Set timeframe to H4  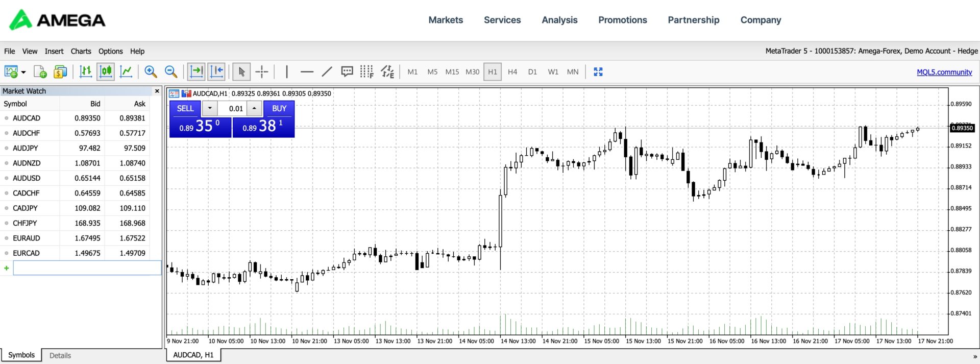click(512, 72)
